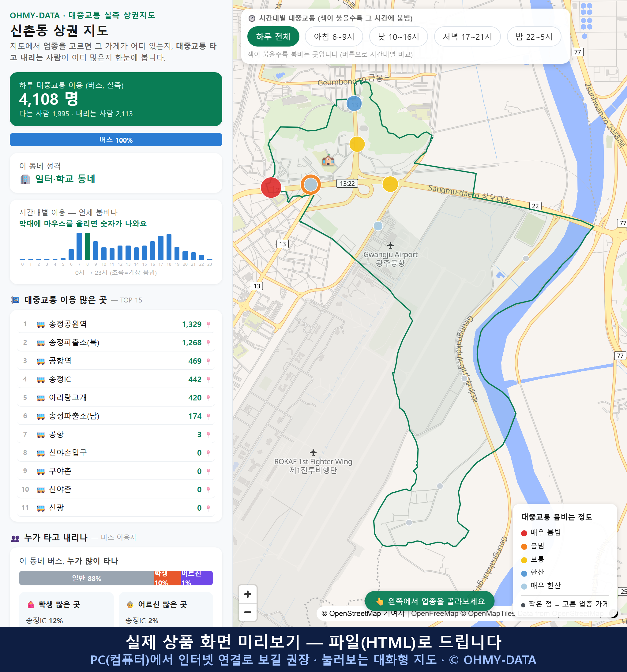
Task: Click the ROKAF 1st Fighter Wing map label
Action: (x=313, y=466)
